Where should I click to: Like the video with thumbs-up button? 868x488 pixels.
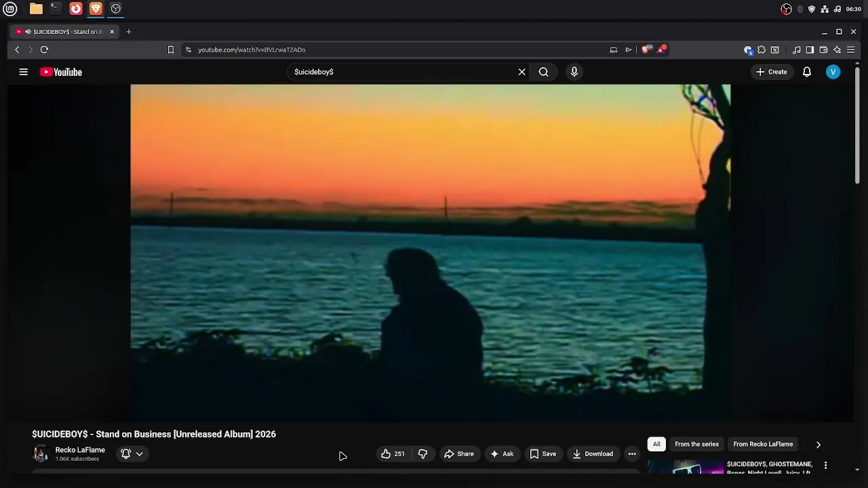(393, 454)
